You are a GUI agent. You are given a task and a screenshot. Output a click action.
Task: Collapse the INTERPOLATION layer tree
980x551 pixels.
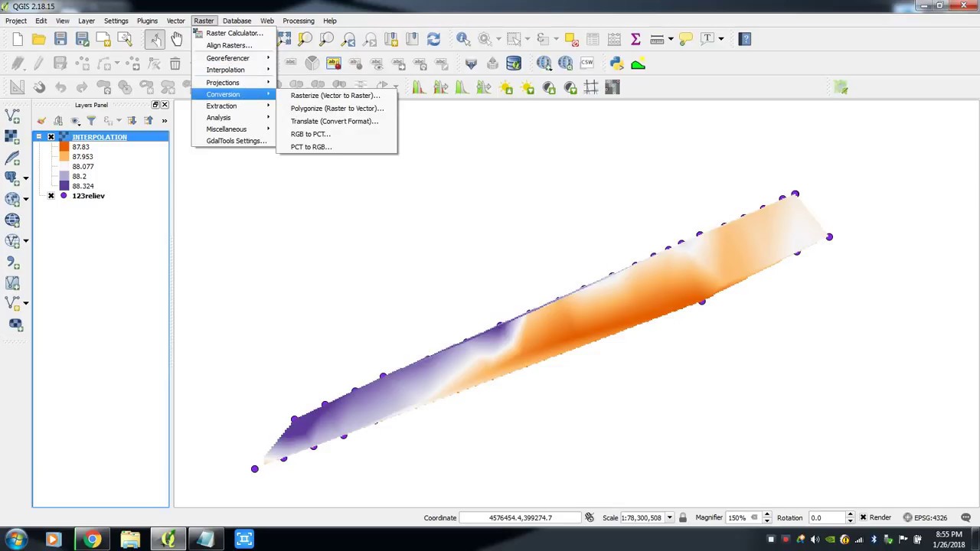pyautogui.click(x=38, y=137)
